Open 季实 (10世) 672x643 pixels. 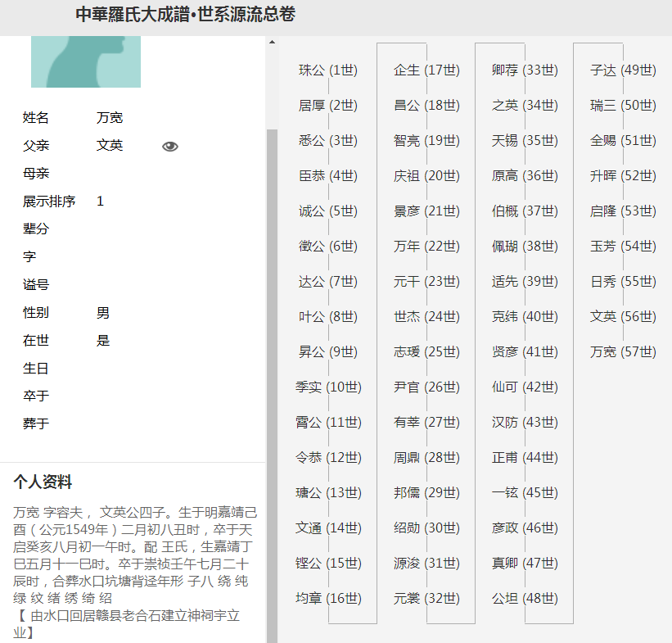point(328,387)
